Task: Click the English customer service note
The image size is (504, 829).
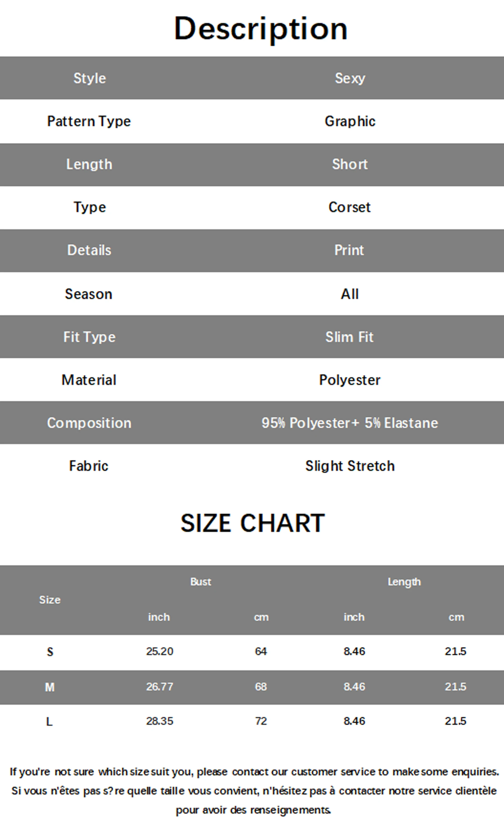Action: coord(254,772)
